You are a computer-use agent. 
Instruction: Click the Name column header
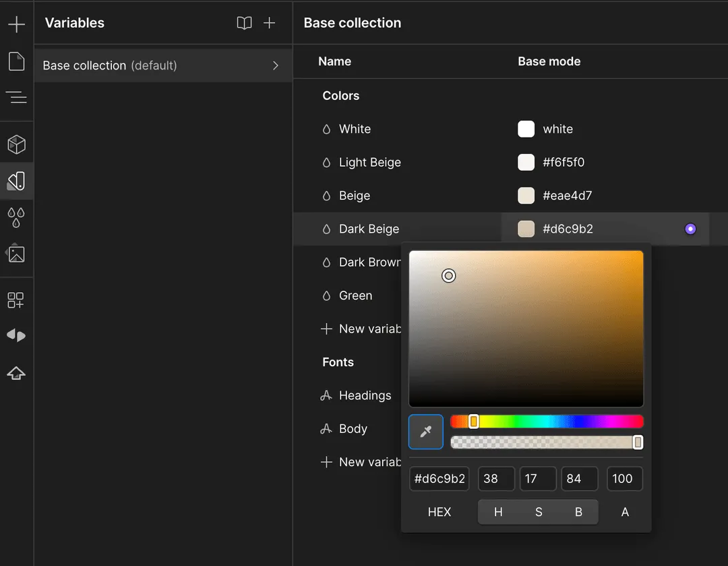click(x=334, y=61)
